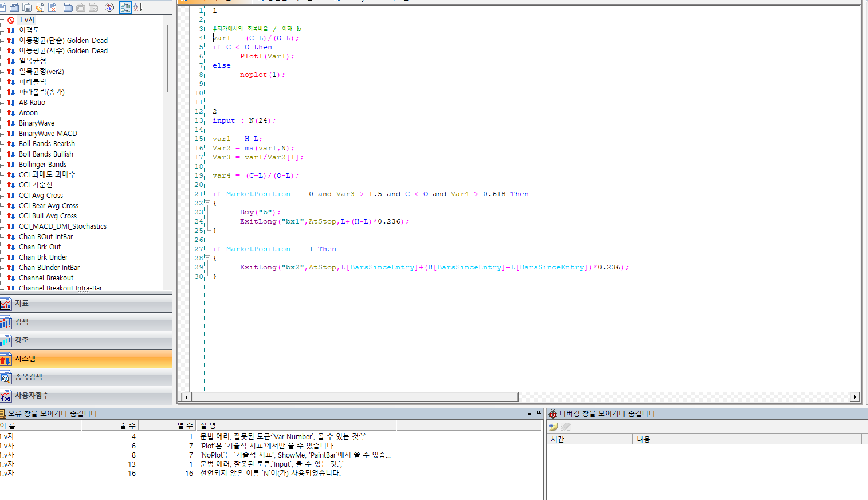868x500 pixels.
Task: Select Bollinger Bands in the strategy list
Action: 42,165
